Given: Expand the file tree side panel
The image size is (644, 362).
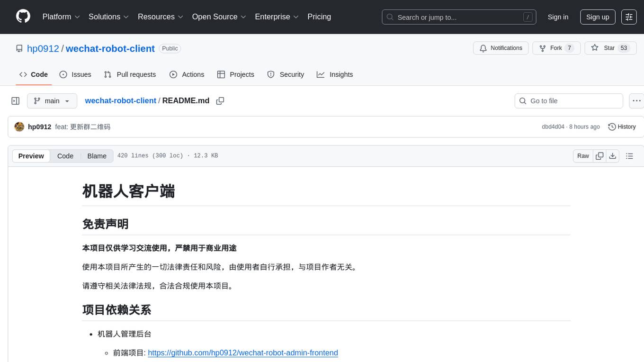Looking at the screenshot, I should tap(16, 101).
